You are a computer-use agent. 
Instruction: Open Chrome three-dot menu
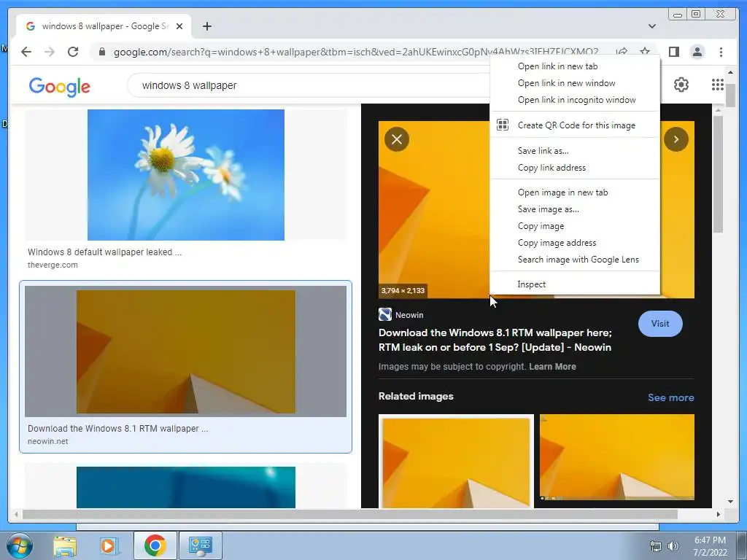tap(721, 52)
